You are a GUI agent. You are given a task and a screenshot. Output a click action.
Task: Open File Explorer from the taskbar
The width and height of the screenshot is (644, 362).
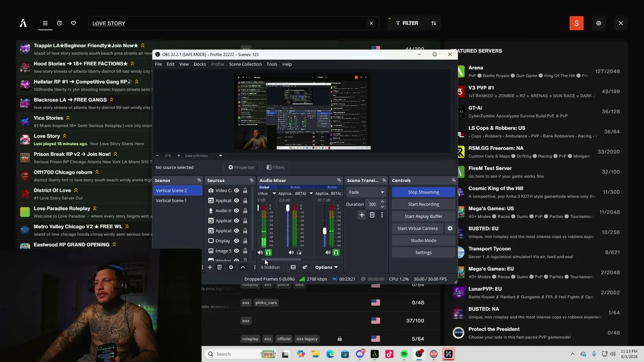tap(315, 354)
